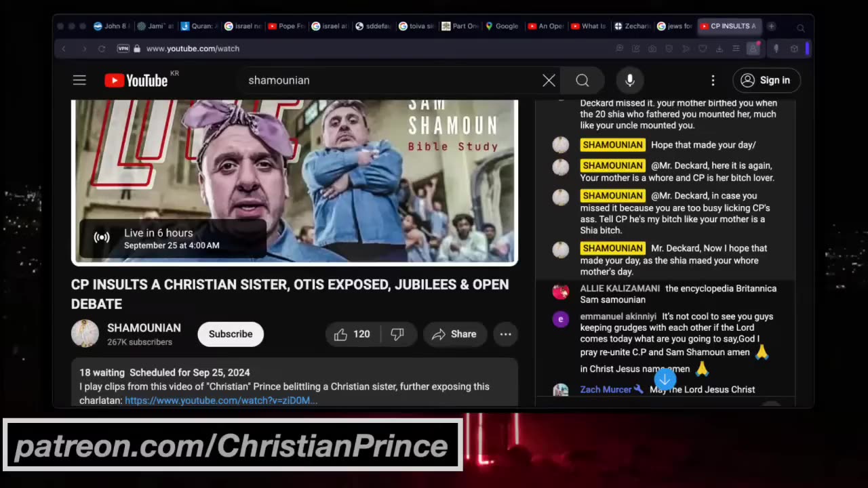Open the SHAMOUNIAN channel avatar

tap(85, 333)
